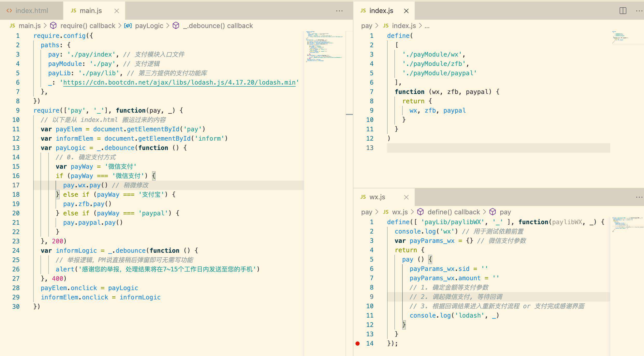The height and width of the screenshot is (356, 644).
Task: Close the main.js tab
Action: pyautogui.click(x=117, y=11)
